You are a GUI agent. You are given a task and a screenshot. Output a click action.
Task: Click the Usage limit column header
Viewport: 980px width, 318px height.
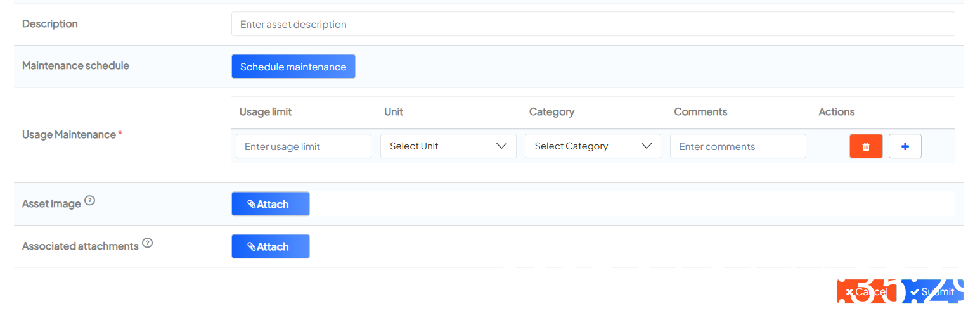266,112
